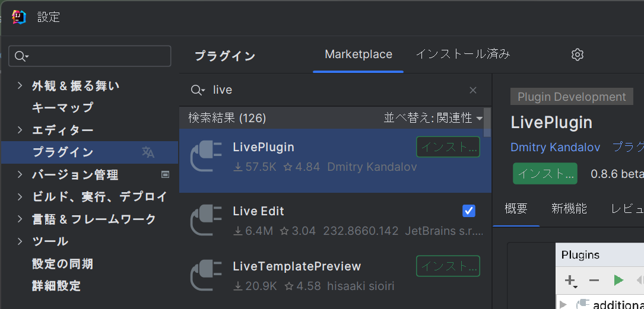
Task: Click project-level icon beside バージョン管理
Action: (x=165, y=174)
